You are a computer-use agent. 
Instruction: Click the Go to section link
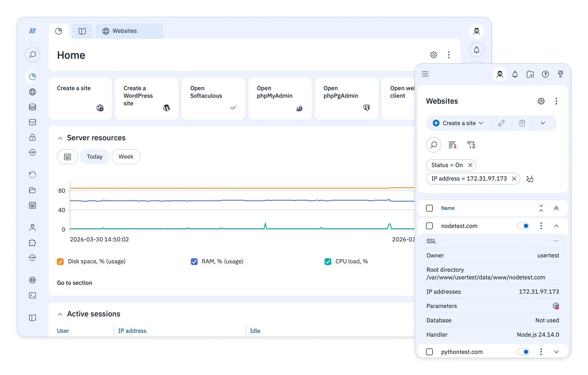[x=75, y=283]
